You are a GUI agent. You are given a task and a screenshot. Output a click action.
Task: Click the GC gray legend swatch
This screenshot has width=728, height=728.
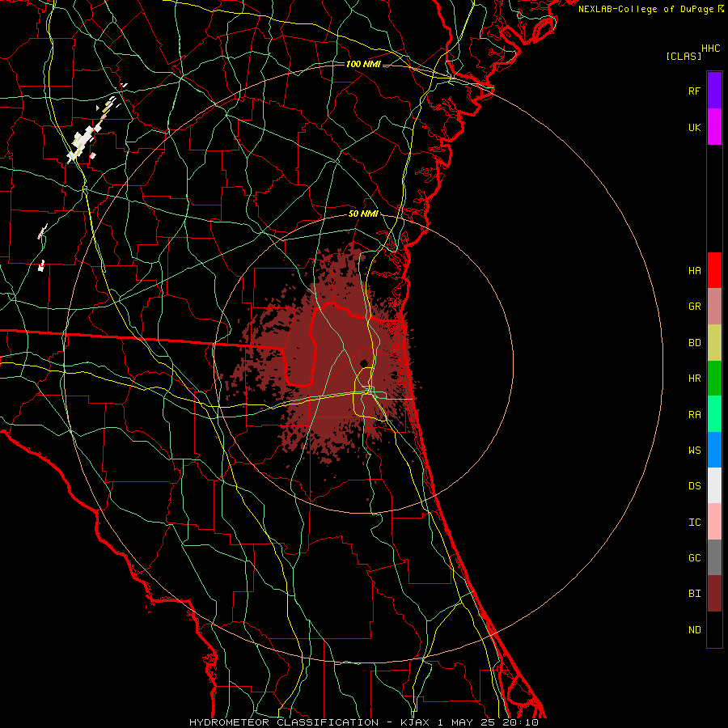click(714, 557)
